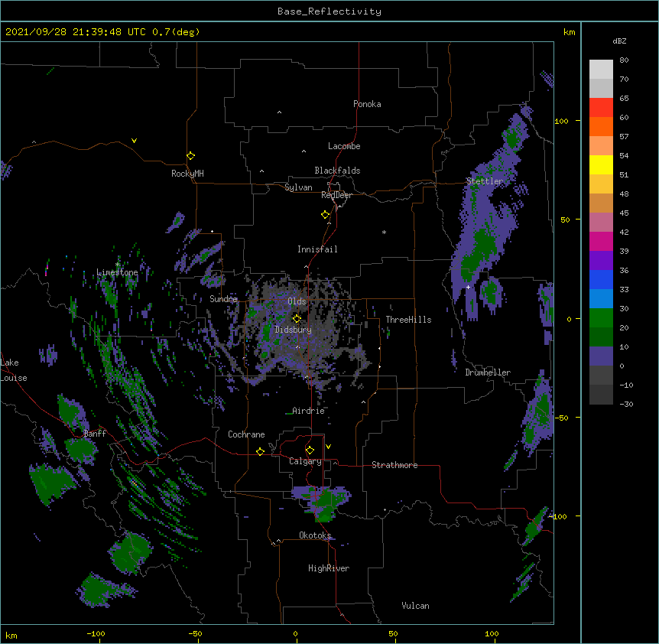Click the timestamp 2021/09/28 21:39:48 UTC

tap(76, 32)
